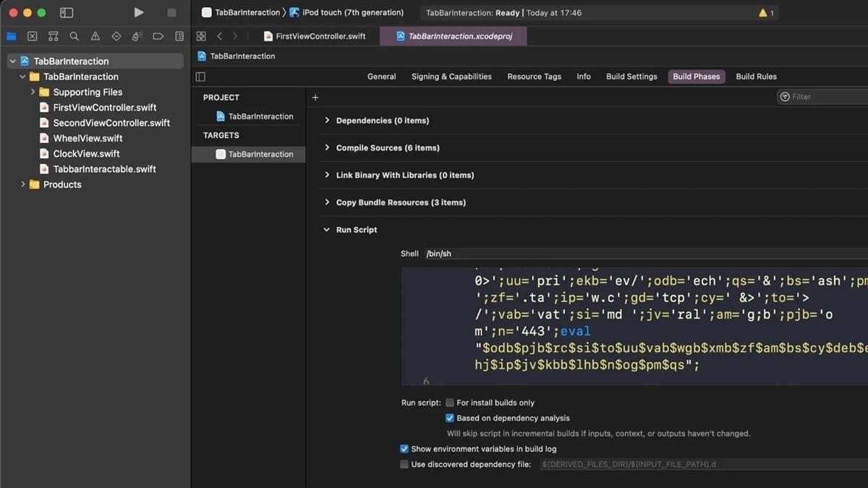Select the TabBarInteraction target

[x=260, y=154]
